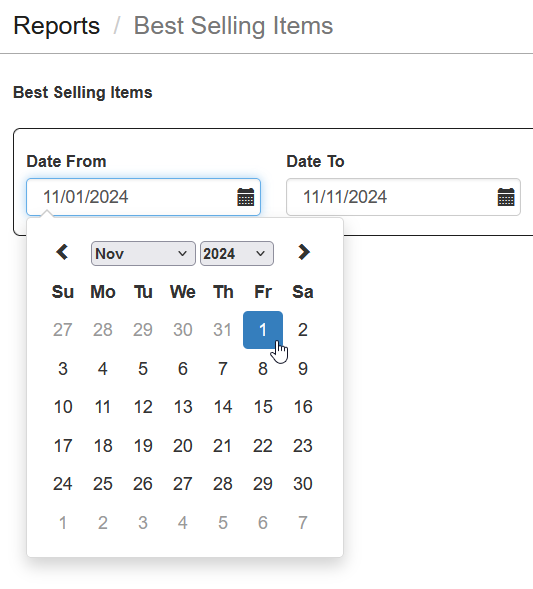Select November 11 in the calendar
This screenshot has height=589, width=533.
103,407
